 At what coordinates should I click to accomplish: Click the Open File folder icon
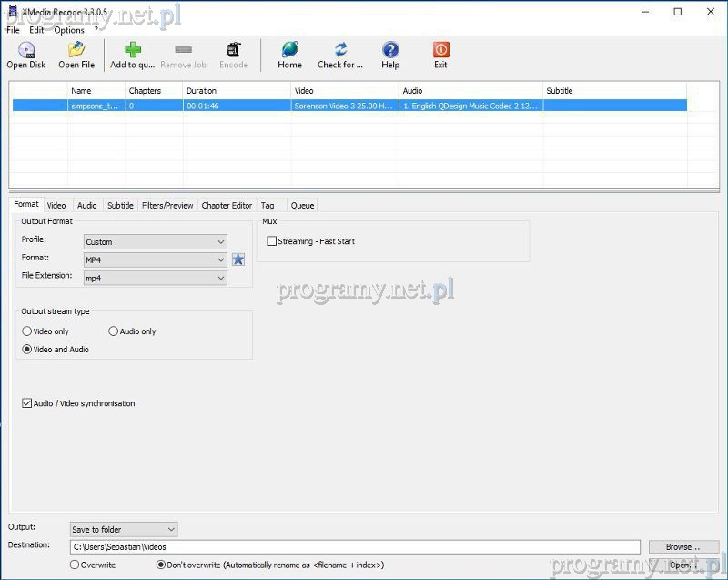pyautogui.click(x=76, y=51)
